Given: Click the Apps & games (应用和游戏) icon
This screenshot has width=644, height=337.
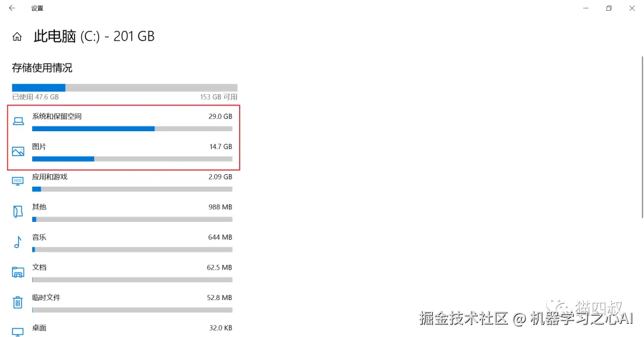Looking at the screenshot, I should pyautogui.click(x=18, y=181).
